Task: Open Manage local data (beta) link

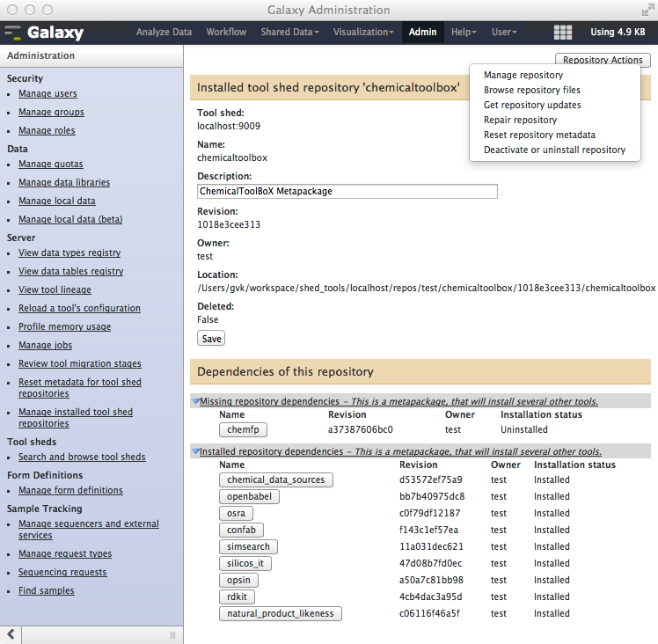Action: tap(70, 220)
